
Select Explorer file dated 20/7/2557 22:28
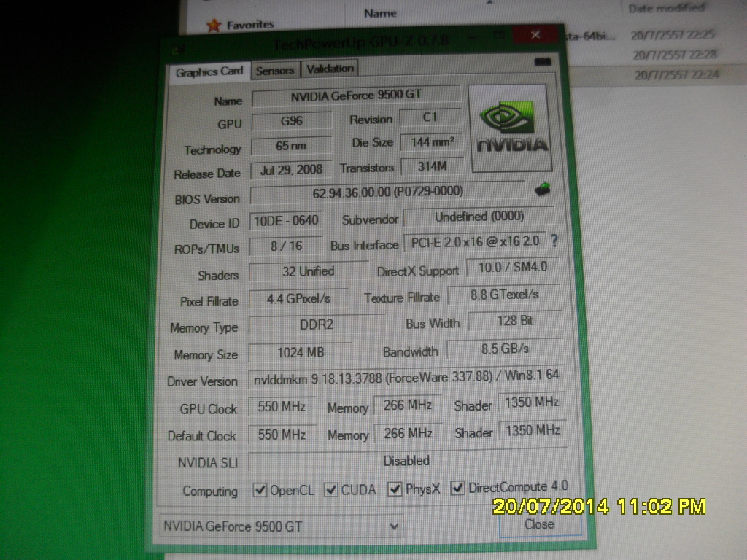click(675, 55)
